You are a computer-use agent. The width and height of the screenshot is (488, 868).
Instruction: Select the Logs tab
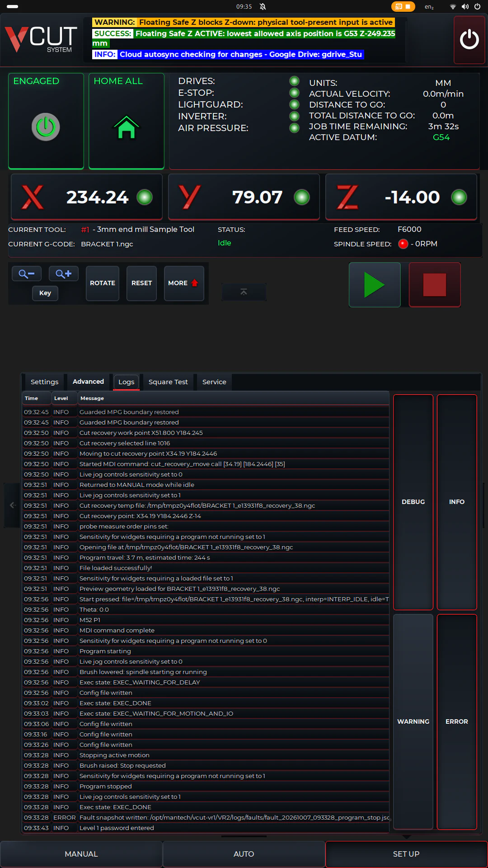point(127,382)
